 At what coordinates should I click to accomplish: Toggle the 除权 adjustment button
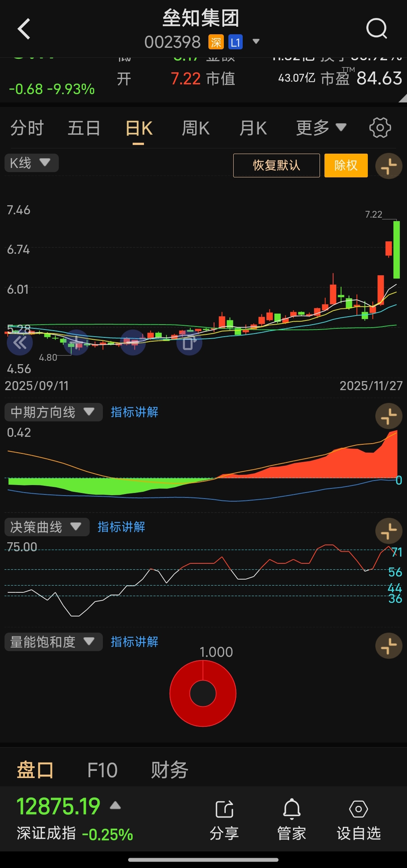coord(346,165)
